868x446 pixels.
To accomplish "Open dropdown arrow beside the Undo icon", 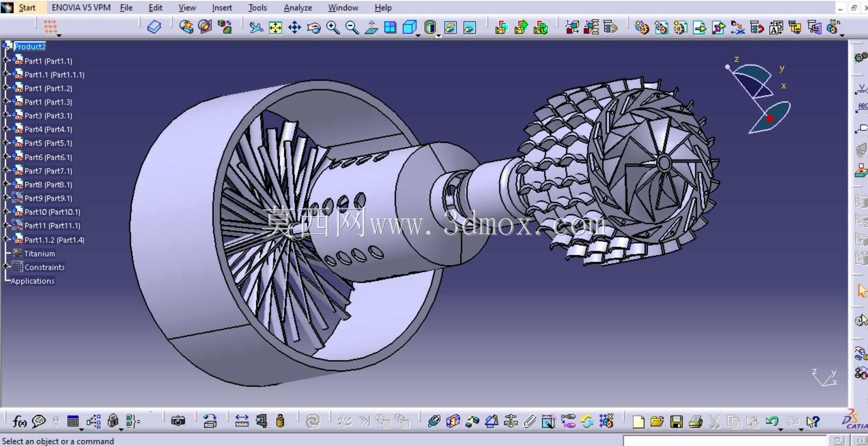I will (x=781, y=429).
